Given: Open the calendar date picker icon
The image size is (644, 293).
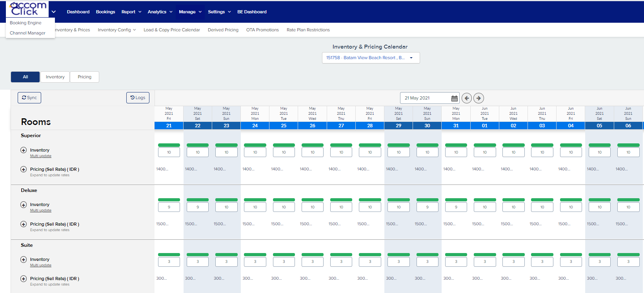Looking at the screenshot, I should pyautogui.click(x=454, y=98).
